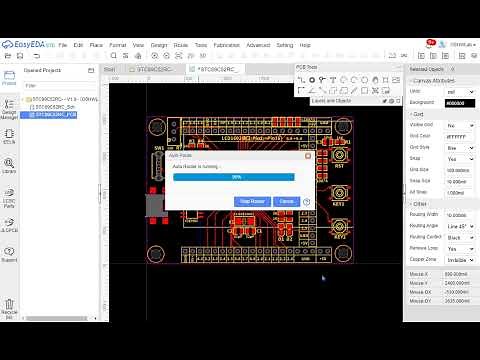Open the Grid Style dropdown
This screenshot has width=480, height=360.
click(460, 148)
